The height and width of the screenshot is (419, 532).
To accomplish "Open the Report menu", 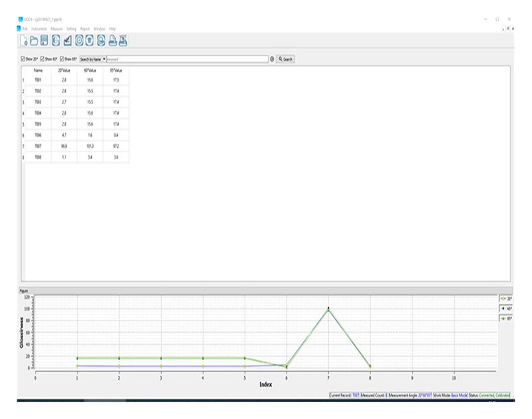I will pyautogui.click(x=85, y=29).
